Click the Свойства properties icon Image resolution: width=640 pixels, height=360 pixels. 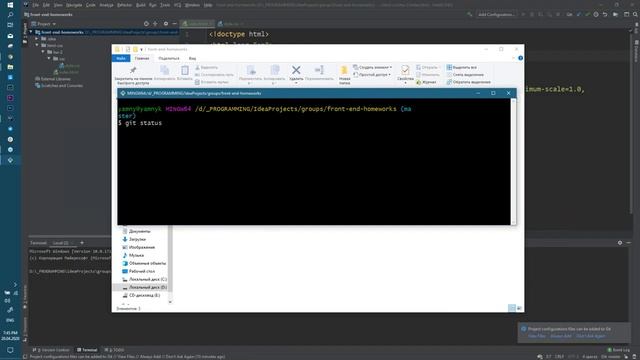coord(405,70)
